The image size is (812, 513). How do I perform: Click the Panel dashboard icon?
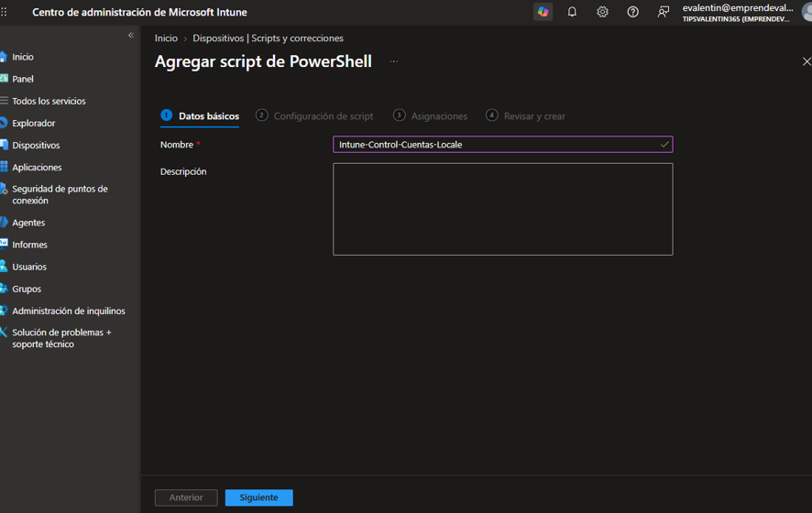point(4,79)
